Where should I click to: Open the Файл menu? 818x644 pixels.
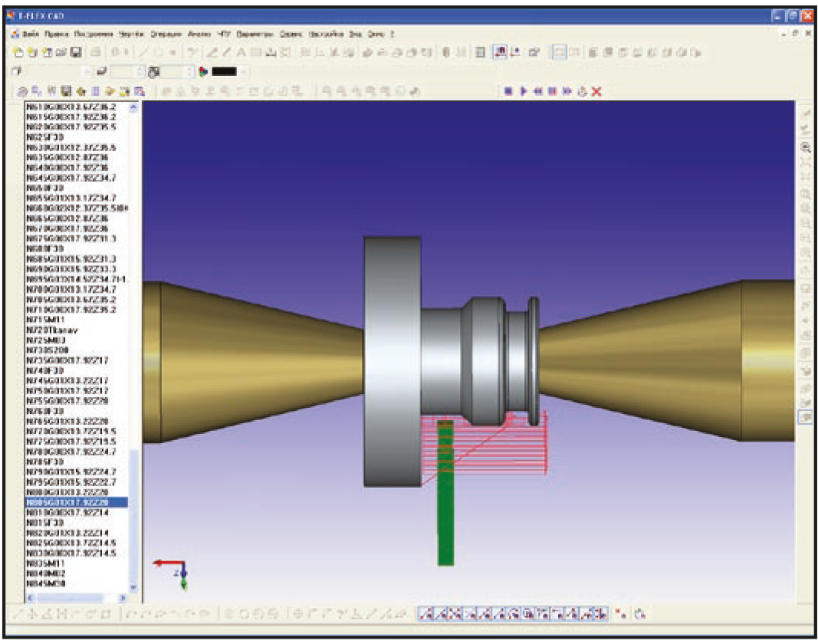(x=31, y=34)
